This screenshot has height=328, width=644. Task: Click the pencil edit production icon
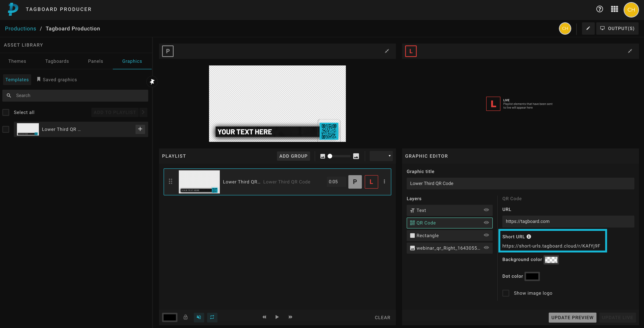588,28
